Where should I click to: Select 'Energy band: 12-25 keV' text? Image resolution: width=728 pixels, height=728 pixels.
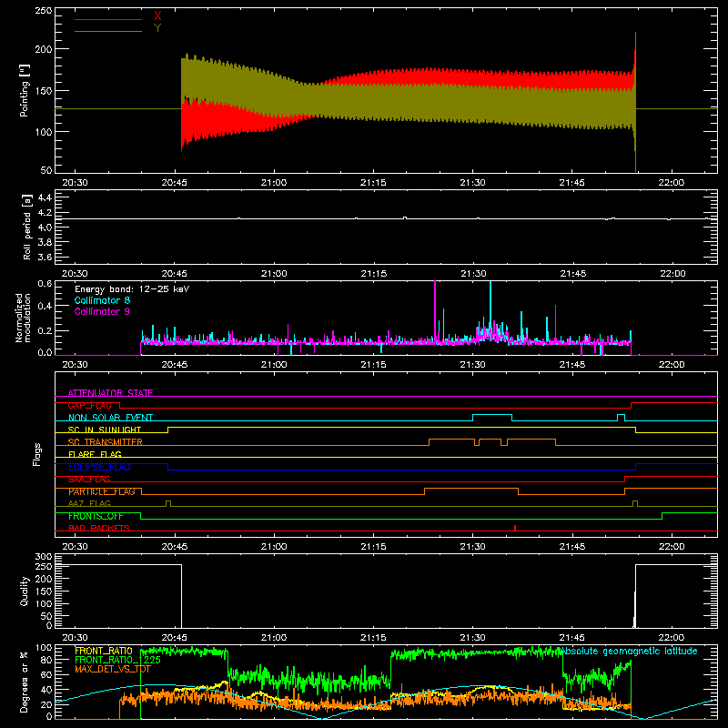(x=132, y=289)
